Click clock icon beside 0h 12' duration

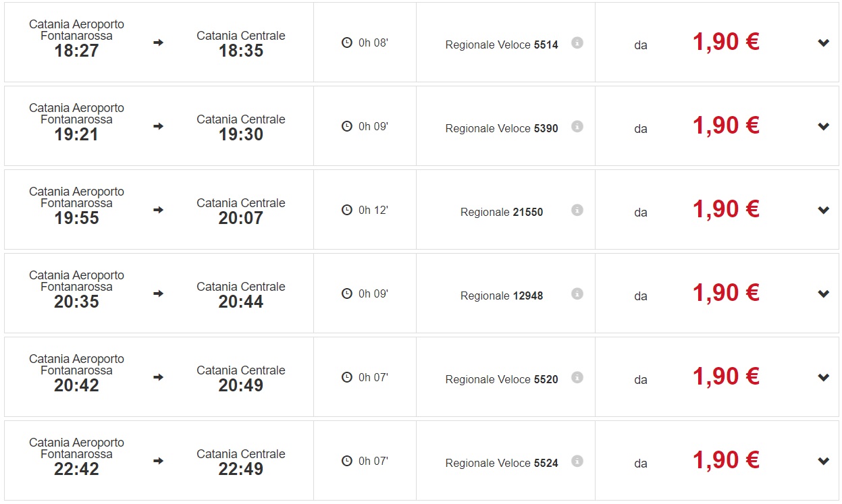pos(347,210)
